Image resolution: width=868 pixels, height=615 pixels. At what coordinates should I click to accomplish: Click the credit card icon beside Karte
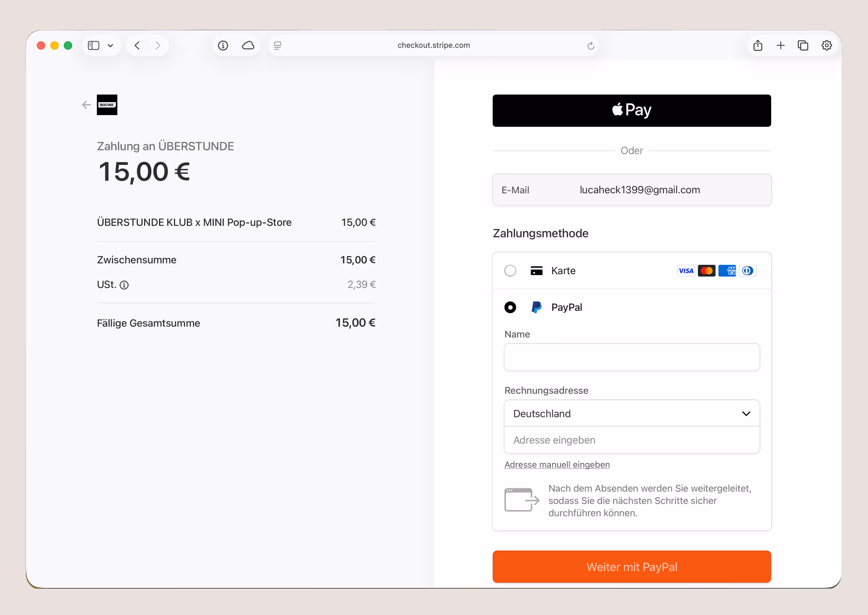click(x=536, y=271)
